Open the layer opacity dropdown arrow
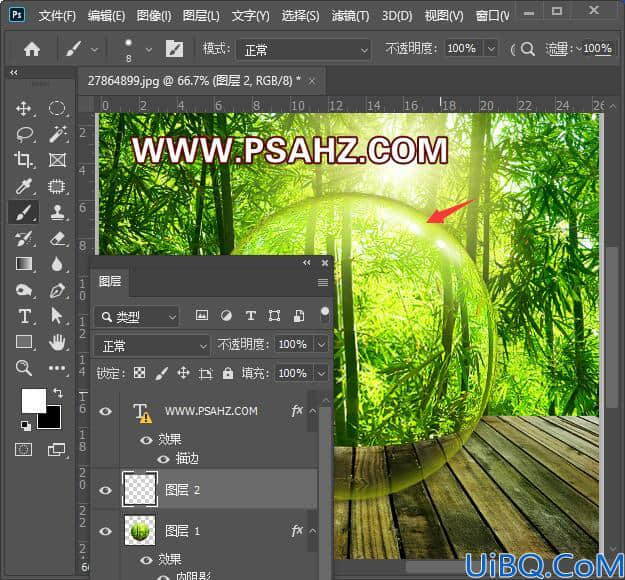 point(321,344)
